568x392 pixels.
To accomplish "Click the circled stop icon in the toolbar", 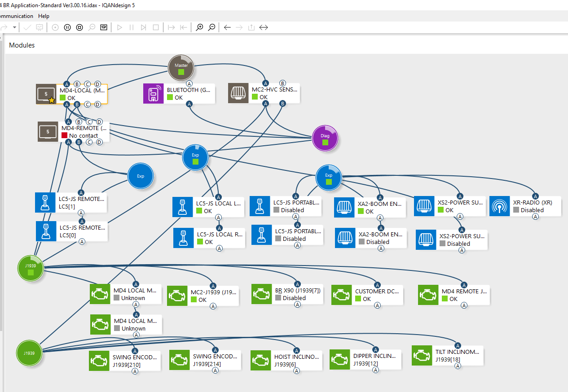I will pos(79,27).
